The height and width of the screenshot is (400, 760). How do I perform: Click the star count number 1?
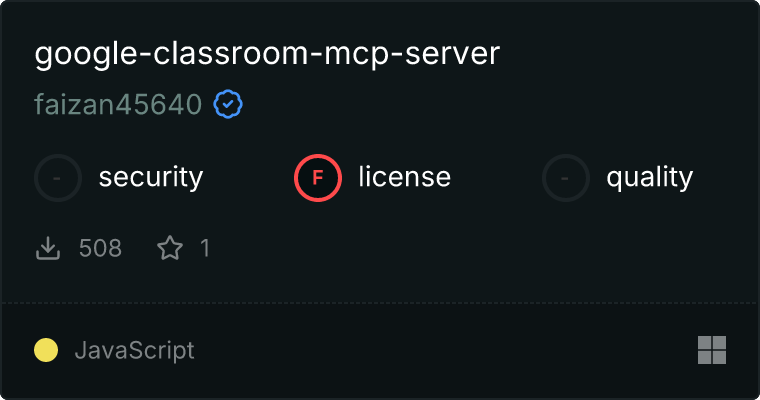pyautogui.click(x=205, y=248)
